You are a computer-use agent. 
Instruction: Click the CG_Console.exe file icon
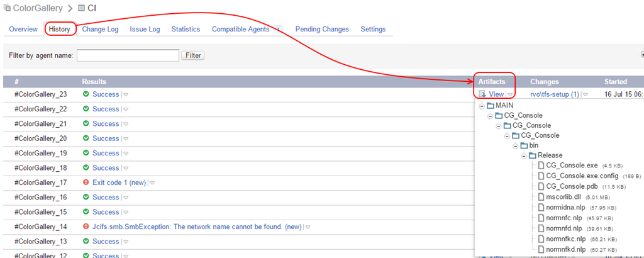point(540,165)
